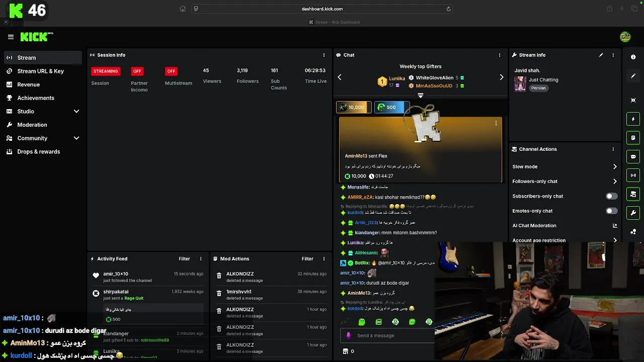
Task: Go to Stream in sidebar
Action: click(43, 58)
